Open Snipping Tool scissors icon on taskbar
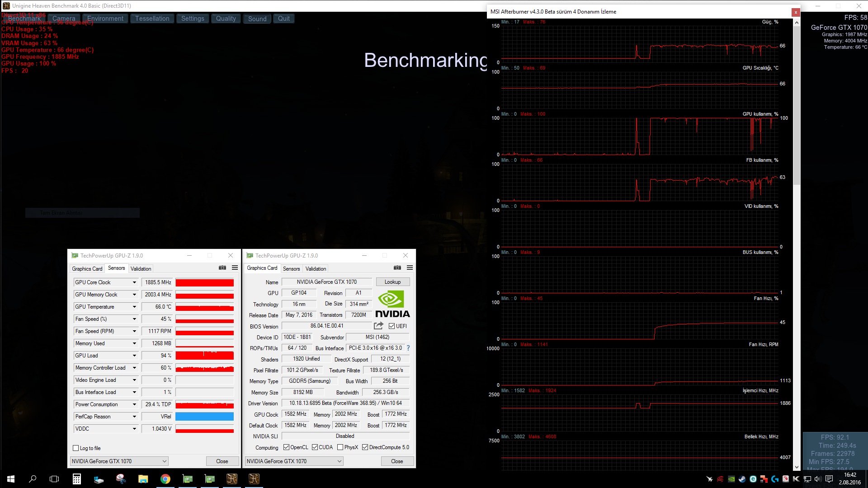The width and height of the screenshot is (868, 488). (121, 479)
